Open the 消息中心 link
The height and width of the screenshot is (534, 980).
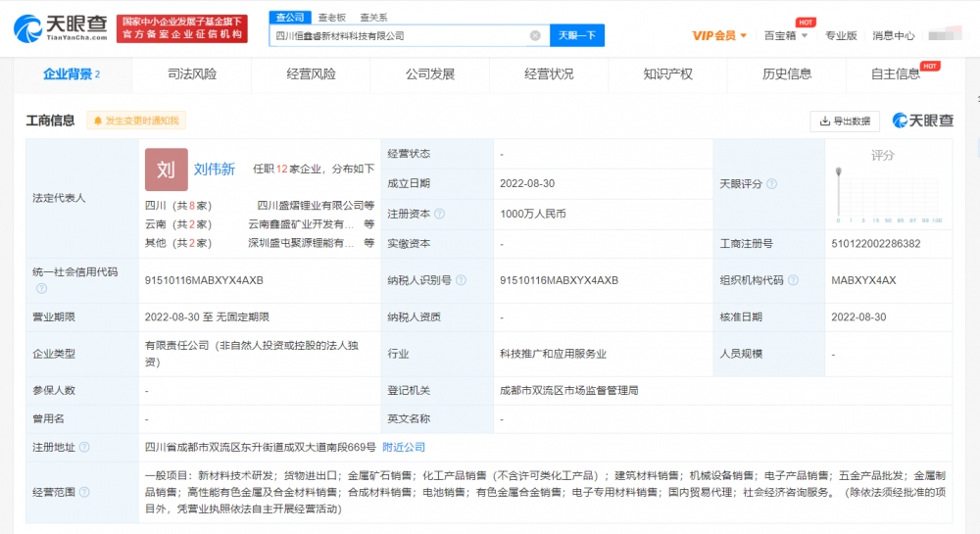point(893,35)
